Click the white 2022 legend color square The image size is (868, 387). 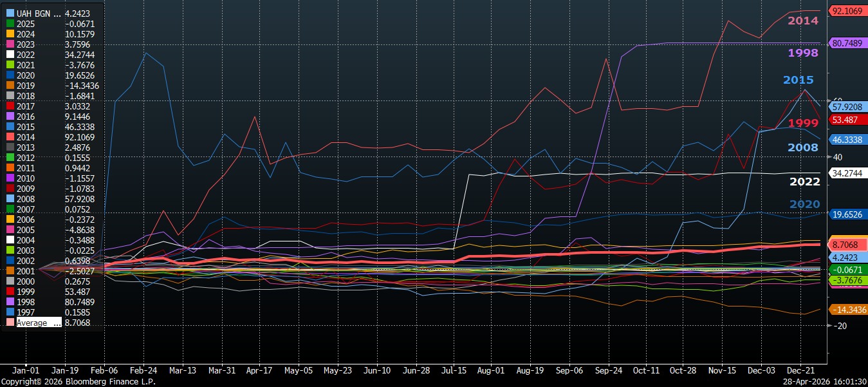(x=10, y=55)
